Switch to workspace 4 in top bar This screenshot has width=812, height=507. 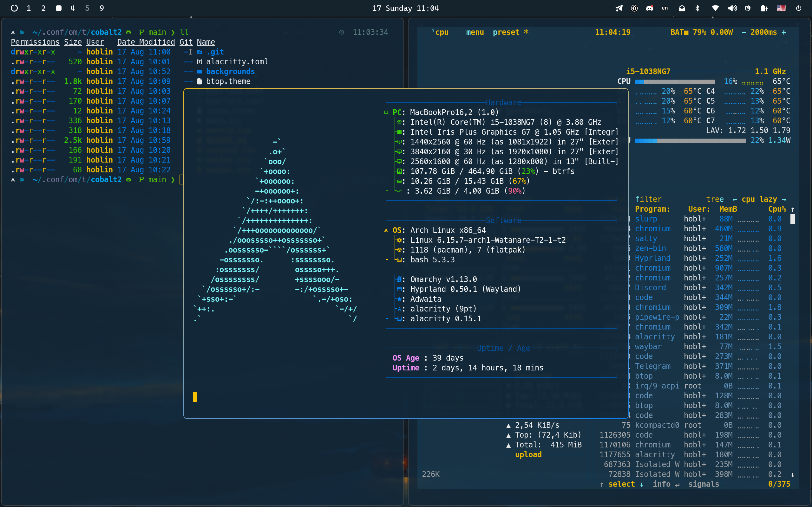(72, 8)
